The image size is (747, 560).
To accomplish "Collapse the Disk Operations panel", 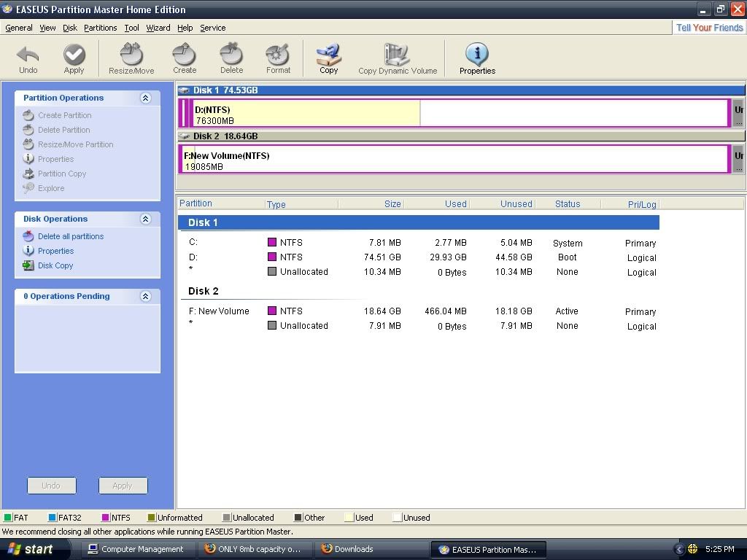I will (x=146, y=219).
